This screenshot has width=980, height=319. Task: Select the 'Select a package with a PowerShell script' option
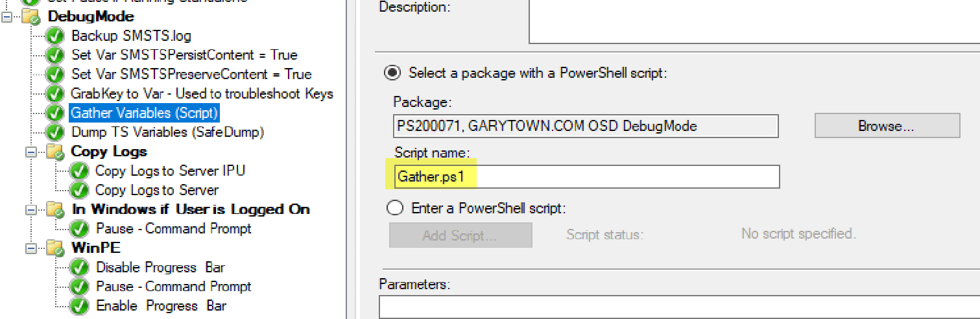tap(392, 73)
